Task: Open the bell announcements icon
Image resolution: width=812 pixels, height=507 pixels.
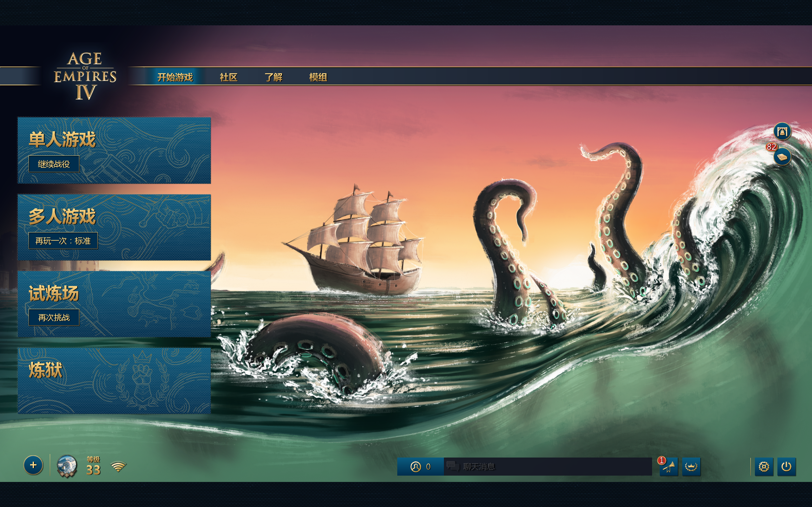Action: click(x=782, y=132)
